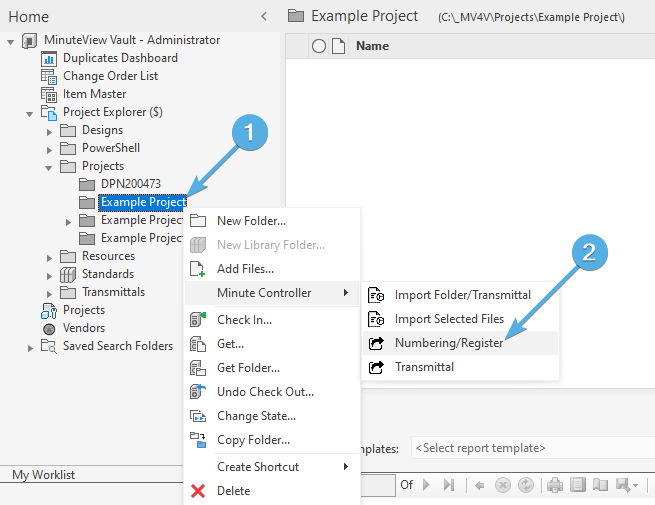Viewport: 655px width, 505px height.
Task: Collapse the Projects folder node
Action: click(x=49, y=167)
